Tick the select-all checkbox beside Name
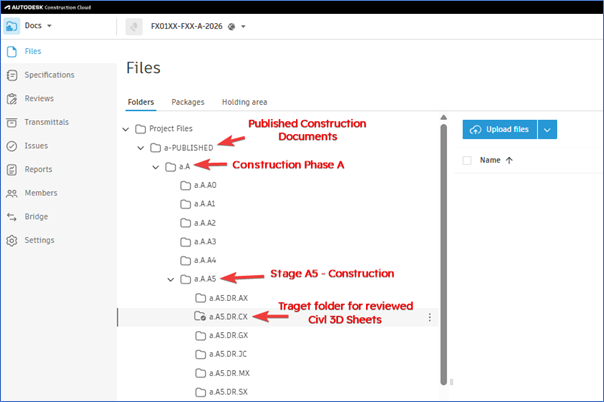 coord(467,160)
